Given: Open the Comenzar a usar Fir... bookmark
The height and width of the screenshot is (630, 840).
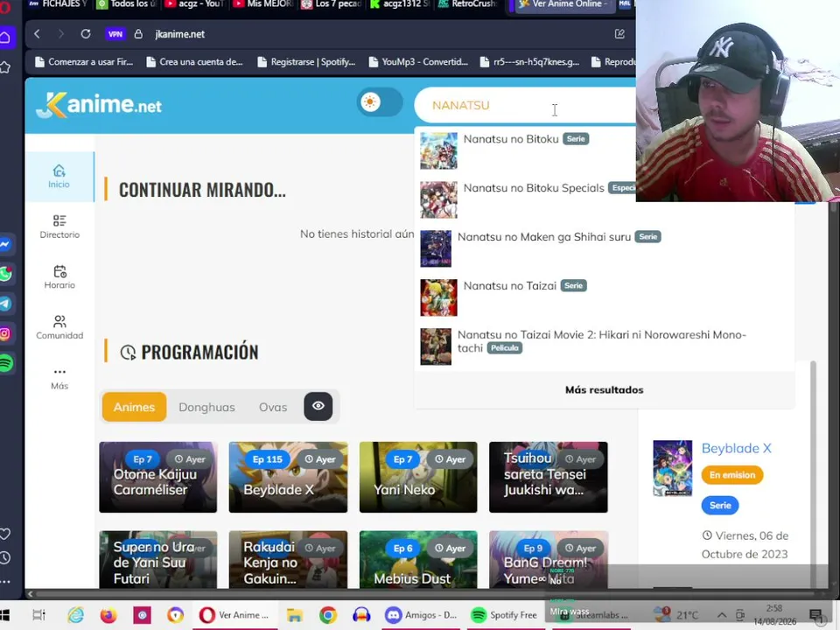Looking at the screenshot, I should 84,62.
